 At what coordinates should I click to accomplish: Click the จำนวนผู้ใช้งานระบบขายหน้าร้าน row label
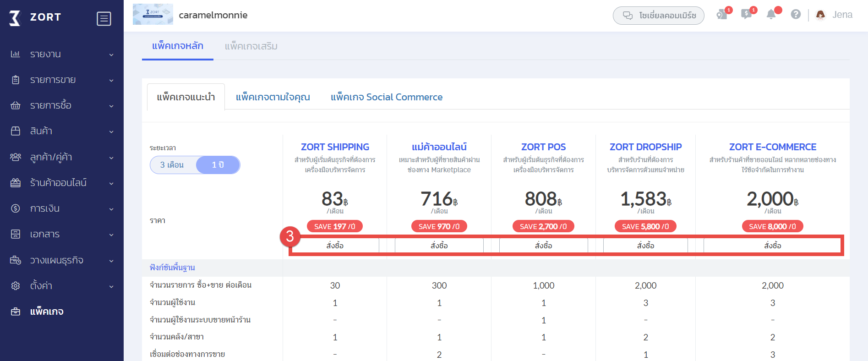tap(200, 320)
